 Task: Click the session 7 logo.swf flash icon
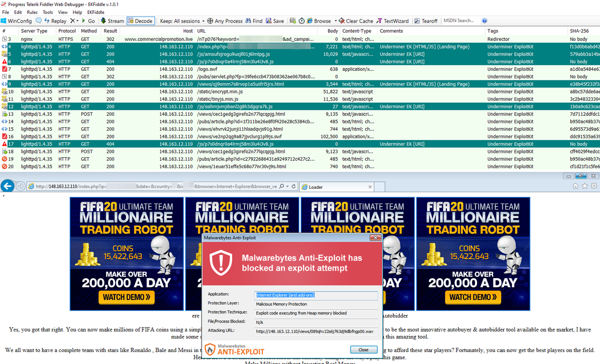pyautogui.click(x=4, y=69)
